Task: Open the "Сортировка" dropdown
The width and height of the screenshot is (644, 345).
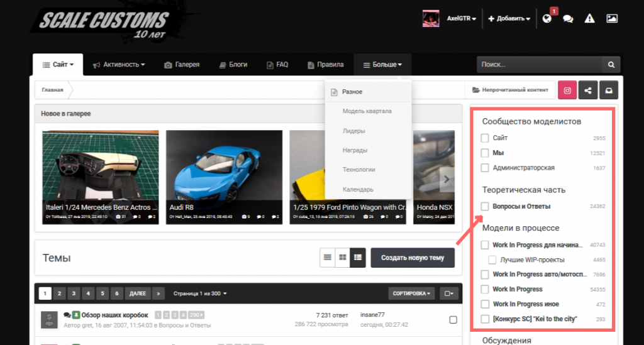Action: coord(412,293)
